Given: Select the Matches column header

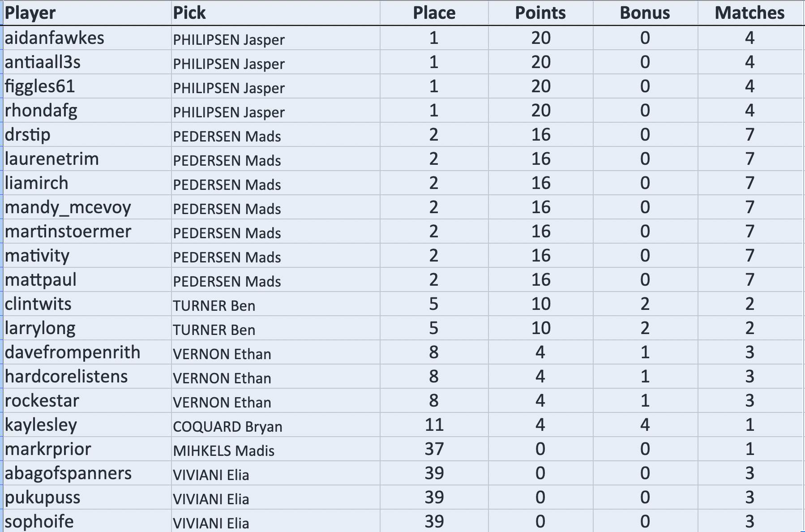Looking at the screenshot, I should tap(749, 13).
